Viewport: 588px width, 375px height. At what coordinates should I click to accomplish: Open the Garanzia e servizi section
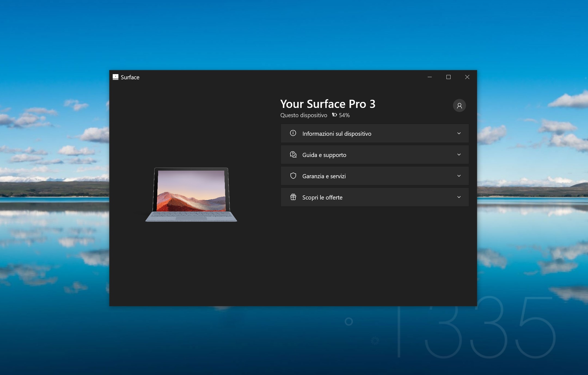coord(375,176)
